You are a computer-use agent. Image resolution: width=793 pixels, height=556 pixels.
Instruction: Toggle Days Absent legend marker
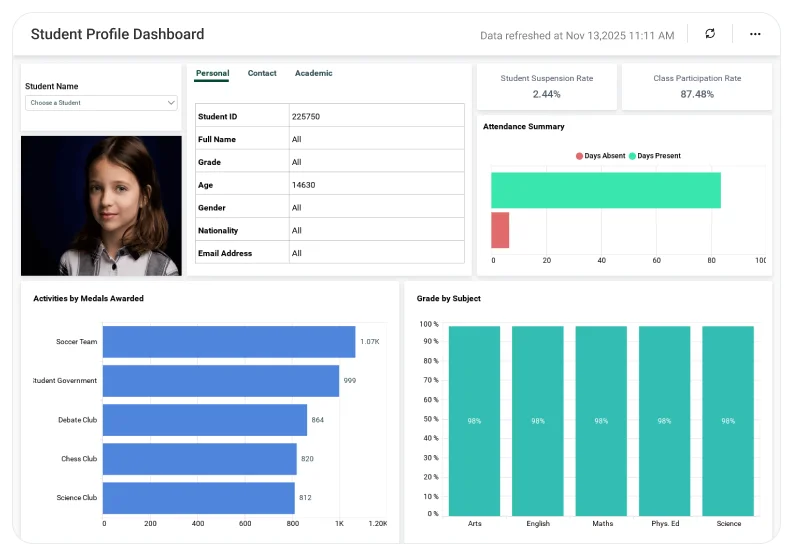[x=580, y=156]
